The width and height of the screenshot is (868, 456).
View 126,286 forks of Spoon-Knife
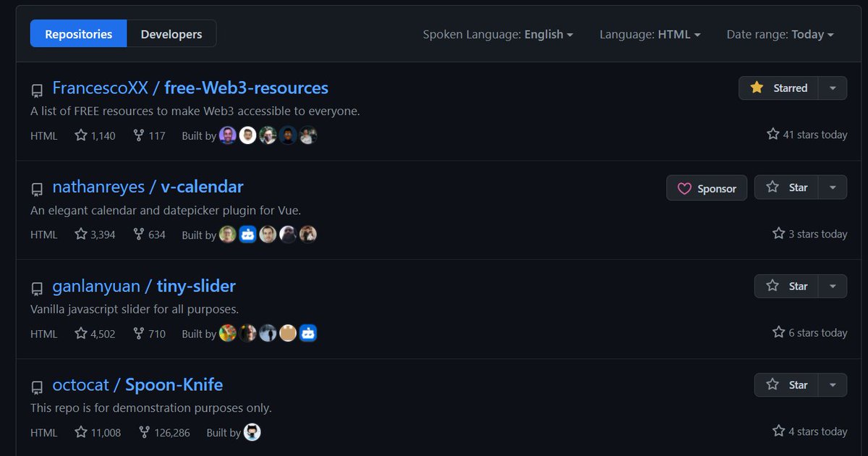[164, 432]
